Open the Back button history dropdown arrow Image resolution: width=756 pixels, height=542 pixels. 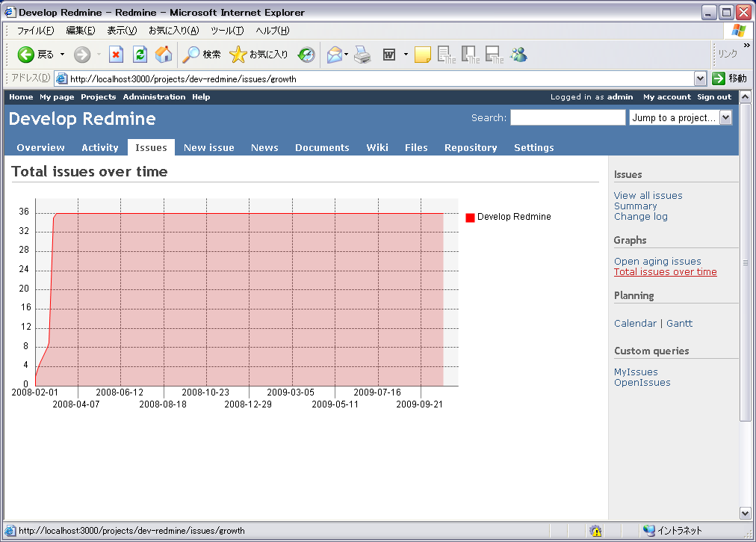62,55
